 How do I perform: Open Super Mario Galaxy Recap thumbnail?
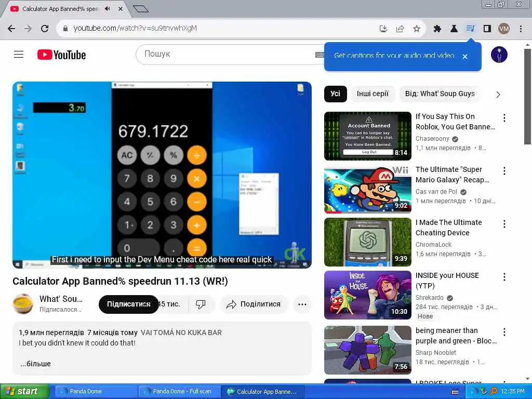pos(368,189)
